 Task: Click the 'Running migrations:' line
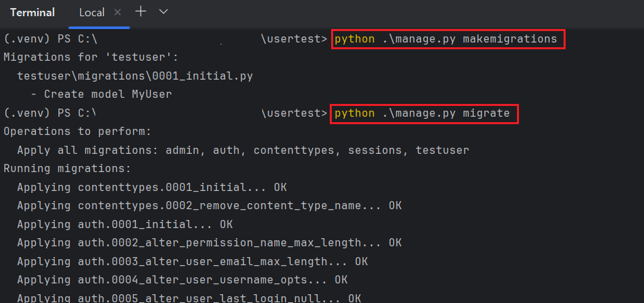point(67,168)
